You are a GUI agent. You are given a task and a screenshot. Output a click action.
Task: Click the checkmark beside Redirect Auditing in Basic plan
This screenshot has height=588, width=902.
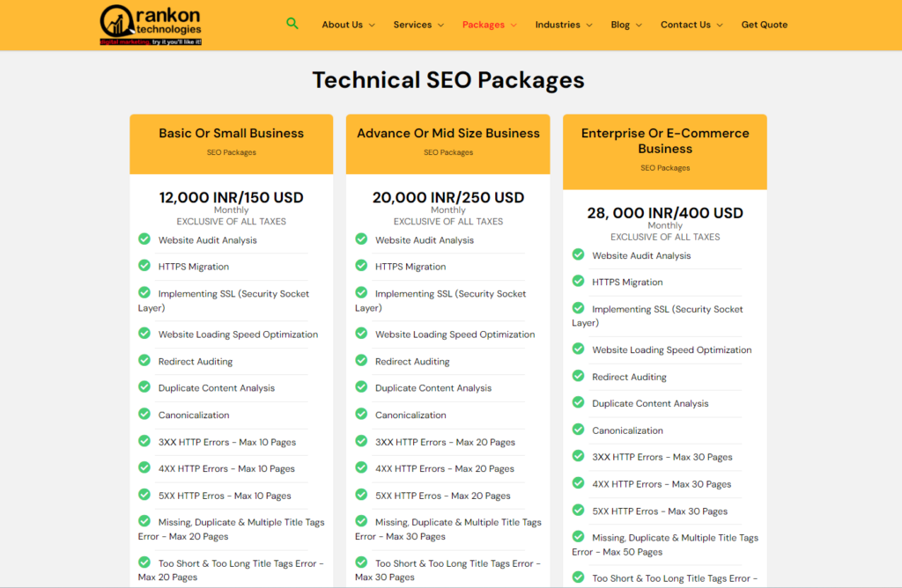point(144,360)
